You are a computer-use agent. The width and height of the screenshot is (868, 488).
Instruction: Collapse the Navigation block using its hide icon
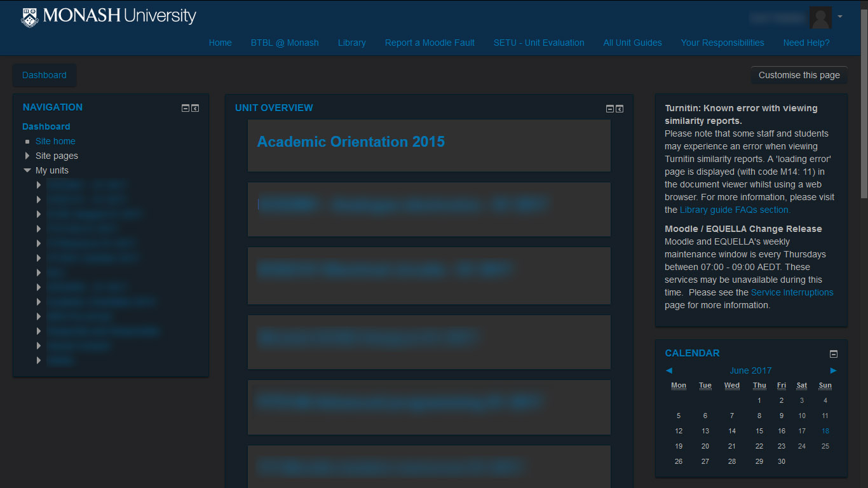(x=184, y=108)
